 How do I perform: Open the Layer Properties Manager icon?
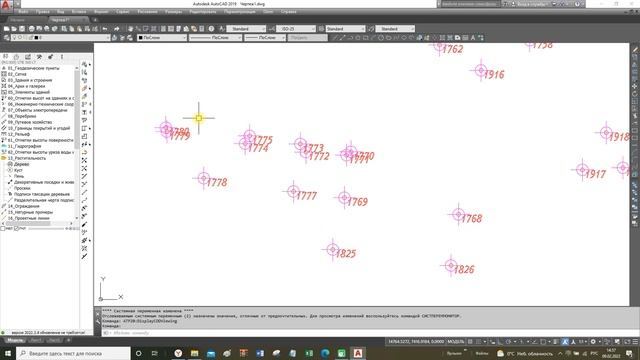pyautogui.click(x=6, y=38)
